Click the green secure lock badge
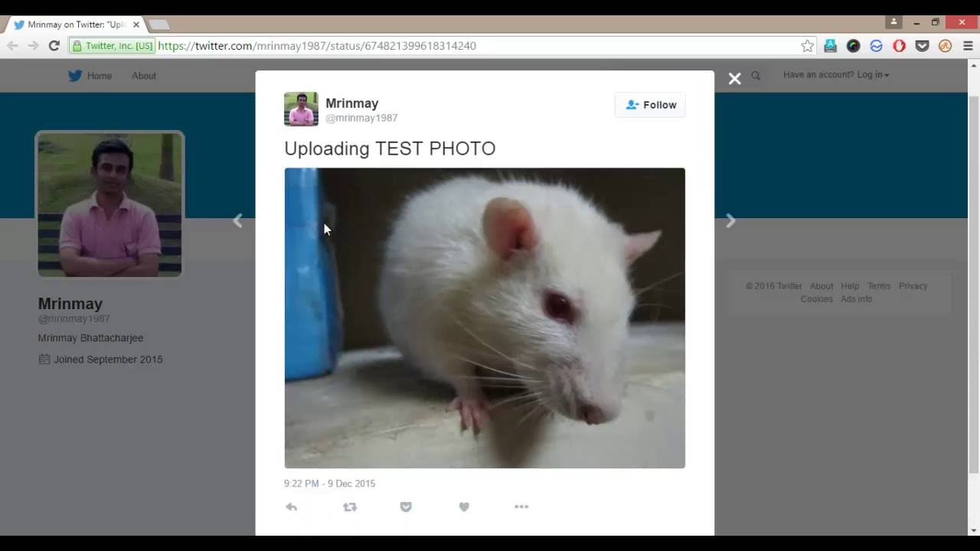 coord(112,46)
